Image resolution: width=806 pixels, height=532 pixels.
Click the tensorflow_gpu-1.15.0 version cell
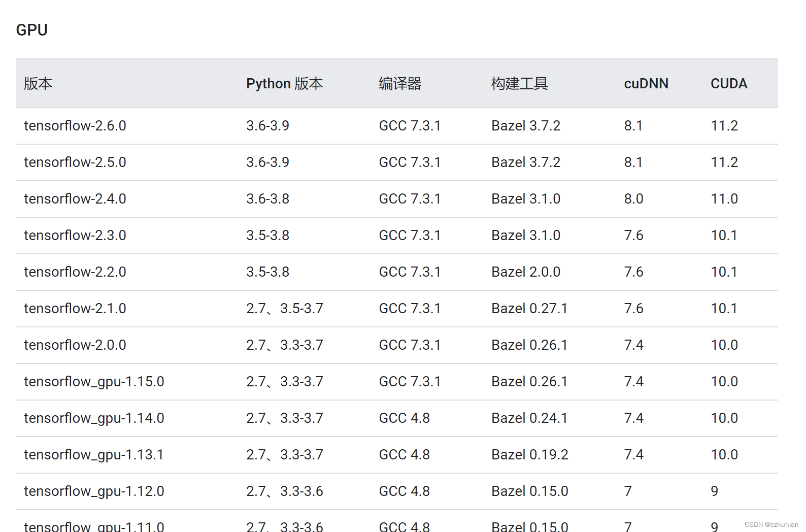(x=94, y=382)
